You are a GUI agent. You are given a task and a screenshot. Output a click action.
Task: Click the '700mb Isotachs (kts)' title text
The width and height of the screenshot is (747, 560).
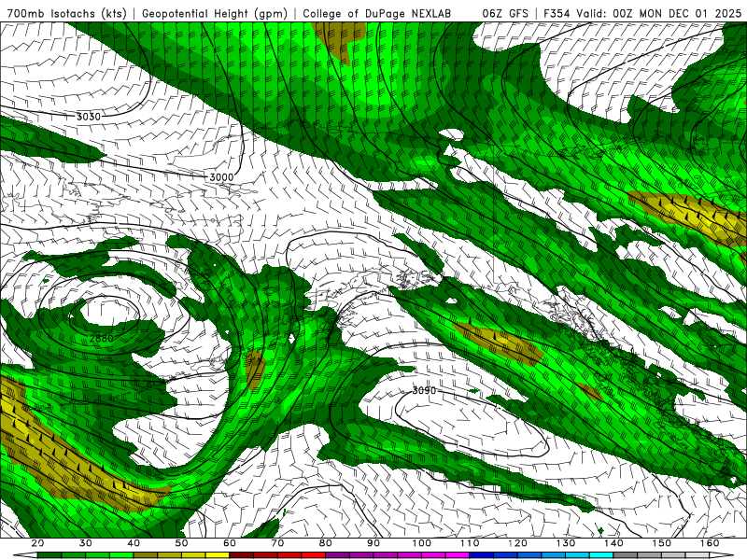pyautogui.click(x=66, y=14)
